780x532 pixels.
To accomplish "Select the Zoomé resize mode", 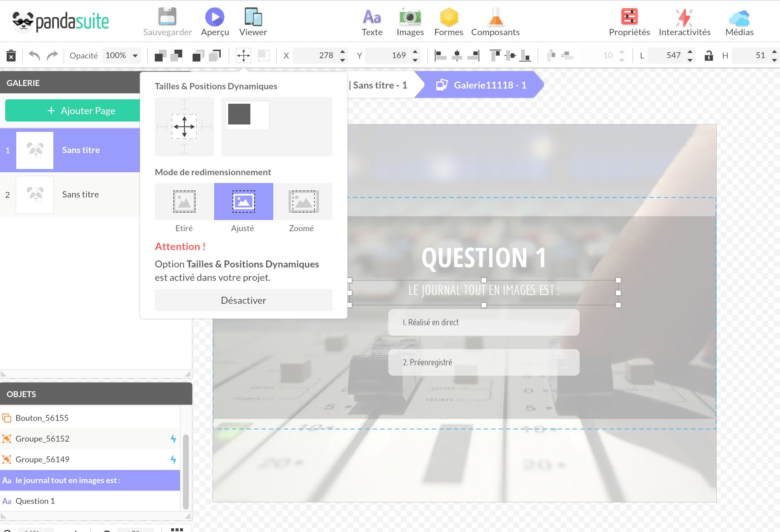I will point(303,202).
